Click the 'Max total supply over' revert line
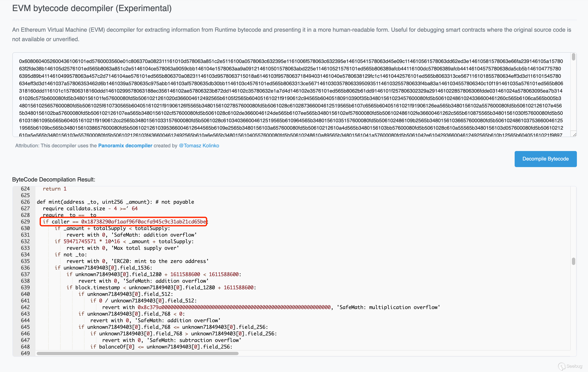This screenshot has width=588, height=372. tap(123, 248)
